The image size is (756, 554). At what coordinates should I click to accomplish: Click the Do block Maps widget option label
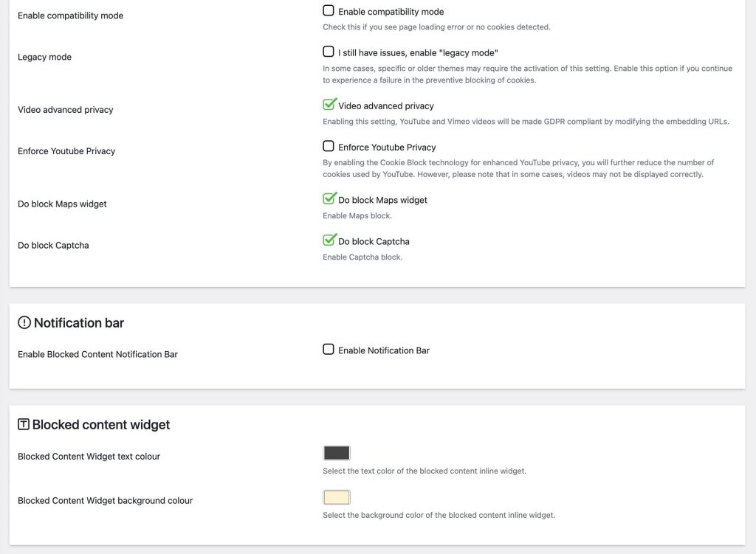click(x=382, y=200)
